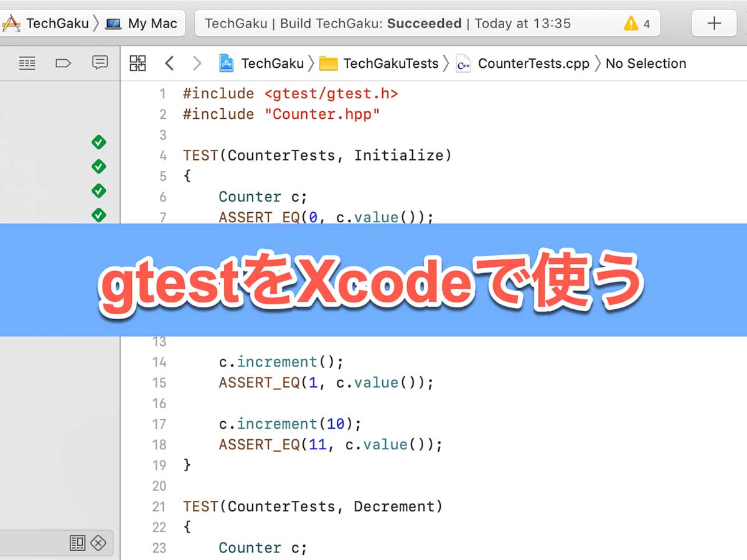Open build status activity bar
The height and width of the screenshot is (560, 747).
[x=427, y=24]
